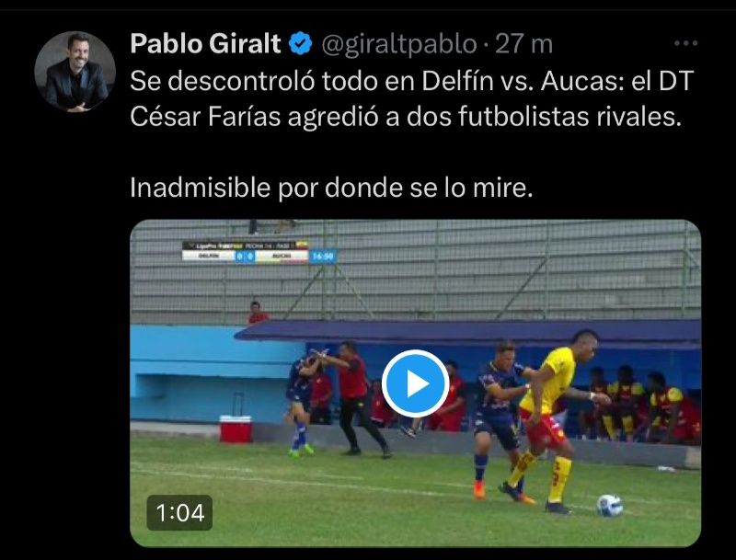
Task: Click the soccer ball in the video
Action: pyautogui.click(x=609, y=505)
